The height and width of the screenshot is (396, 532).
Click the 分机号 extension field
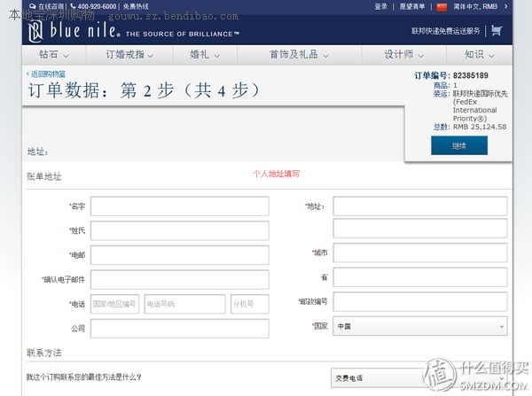coord(250,304)
